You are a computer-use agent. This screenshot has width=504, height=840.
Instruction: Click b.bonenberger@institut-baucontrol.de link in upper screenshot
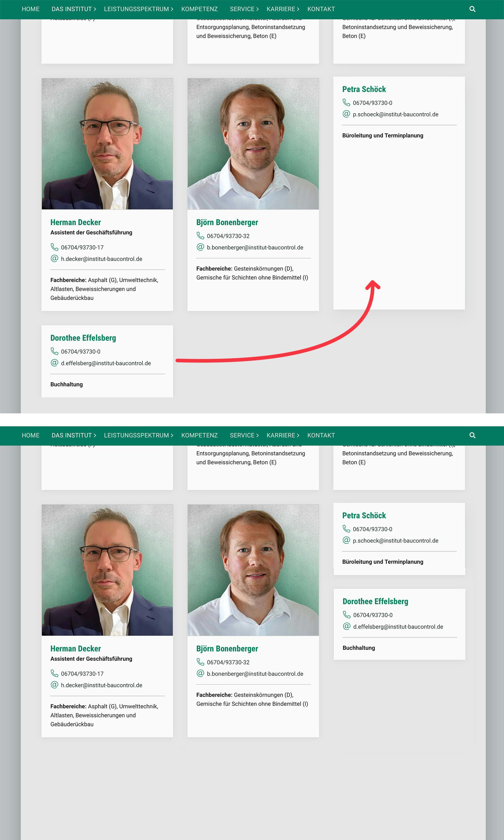[x=255, y=248]
